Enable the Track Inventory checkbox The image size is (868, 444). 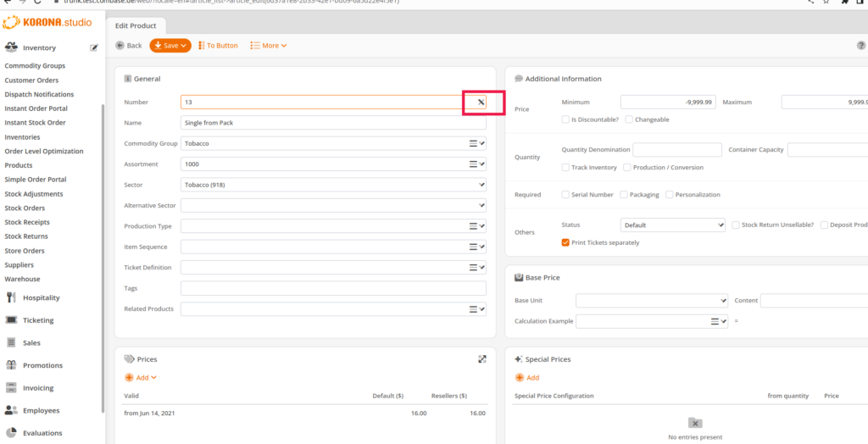point(565,167)
